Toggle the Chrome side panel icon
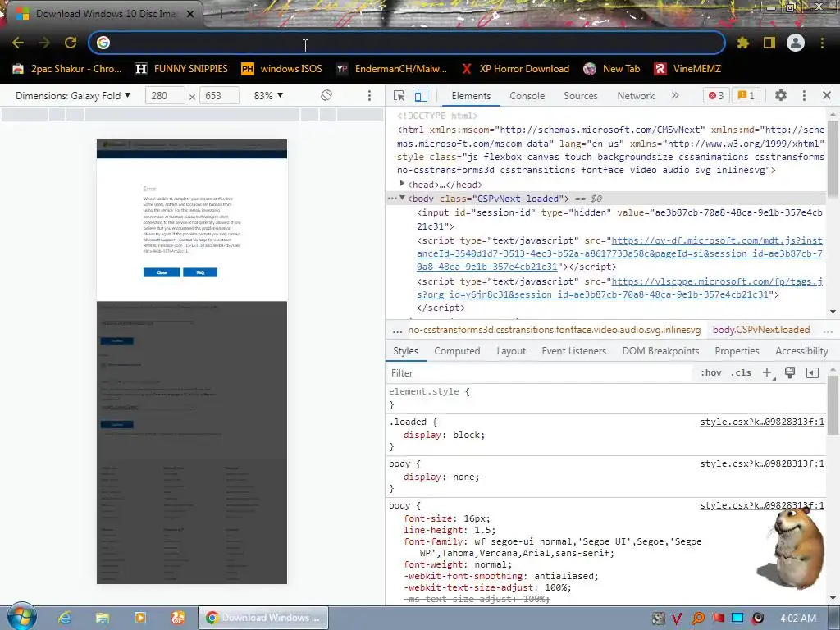This screenshot has width=840, height=630. [769, 43]
